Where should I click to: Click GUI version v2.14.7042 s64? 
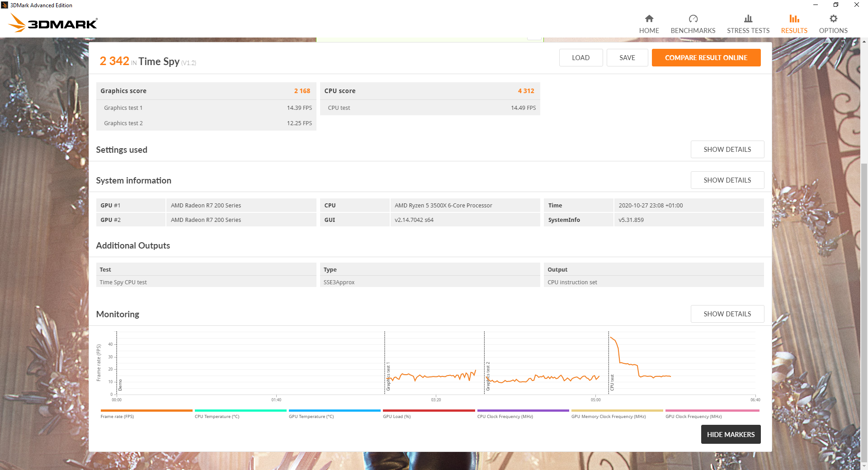click(x=414, y=220)
